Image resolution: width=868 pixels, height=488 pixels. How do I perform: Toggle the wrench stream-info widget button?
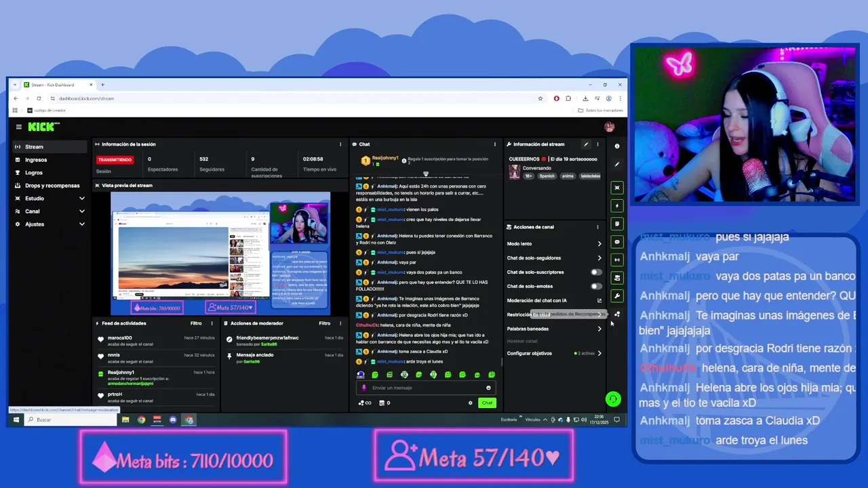tap(616, 296)
